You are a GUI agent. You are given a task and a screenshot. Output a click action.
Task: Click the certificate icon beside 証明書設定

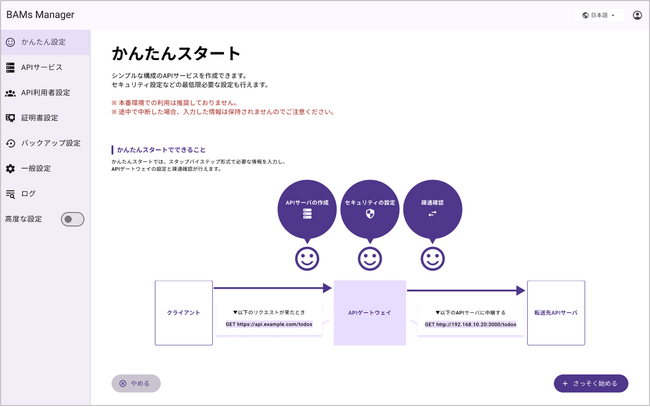(10, 118)
